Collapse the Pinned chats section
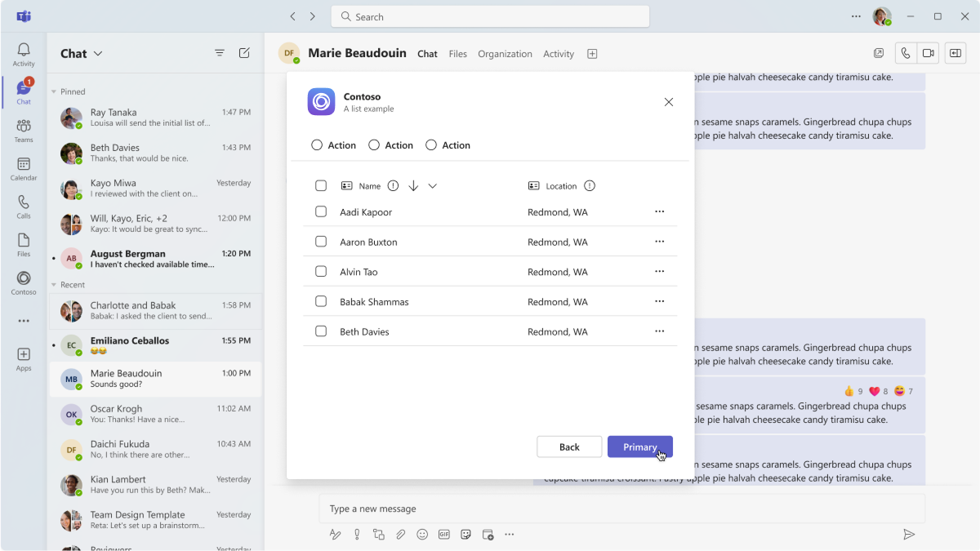The height and width of the screenshot is (551, 980). (55, 92)
